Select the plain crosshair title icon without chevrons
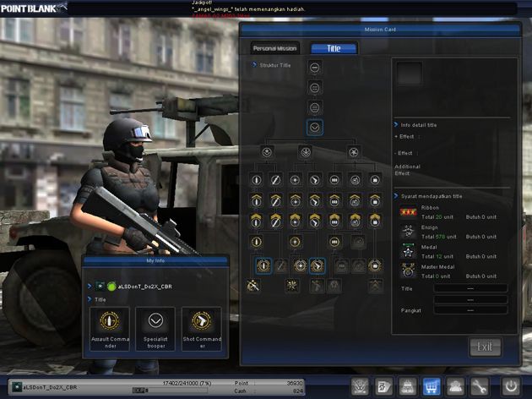This screenshot has width=532, height=399. (x=295, y=180)
